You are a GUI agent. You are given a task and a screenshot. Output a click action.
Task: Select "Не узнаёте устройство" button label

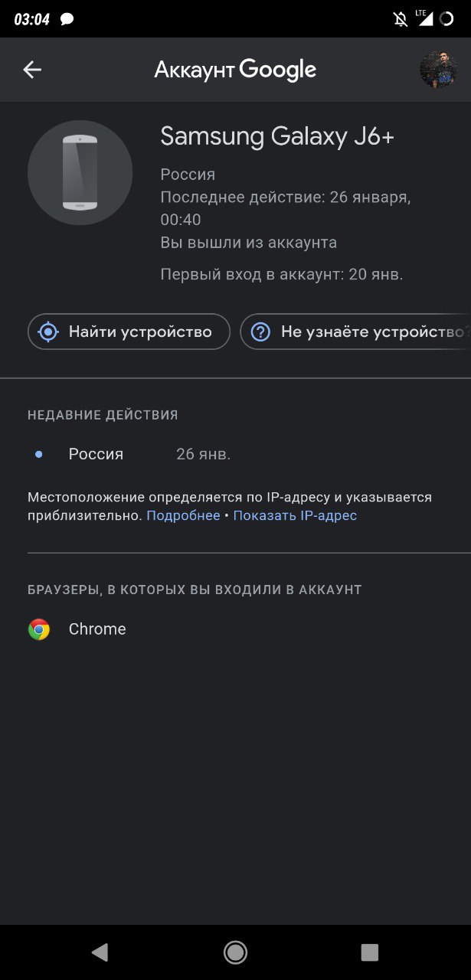tap(372, 332)
